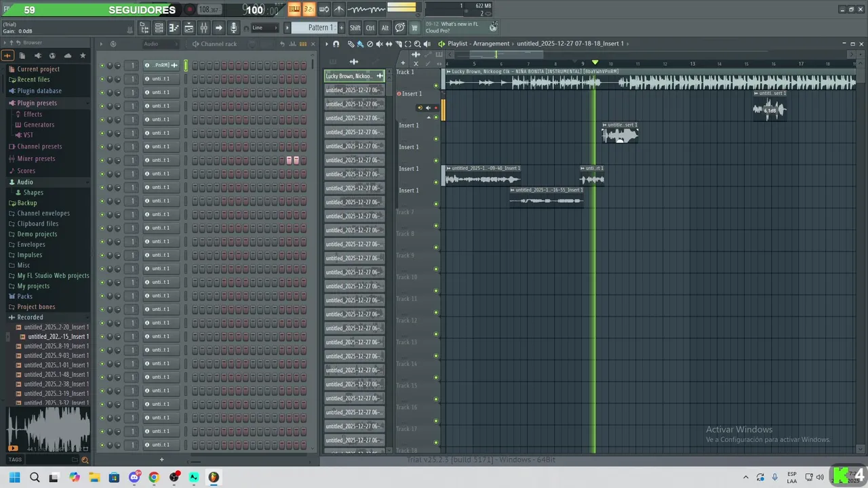The image size is (868, 488).
Task: Open the browser favorites star tab
Action: [x=83, y=56]
